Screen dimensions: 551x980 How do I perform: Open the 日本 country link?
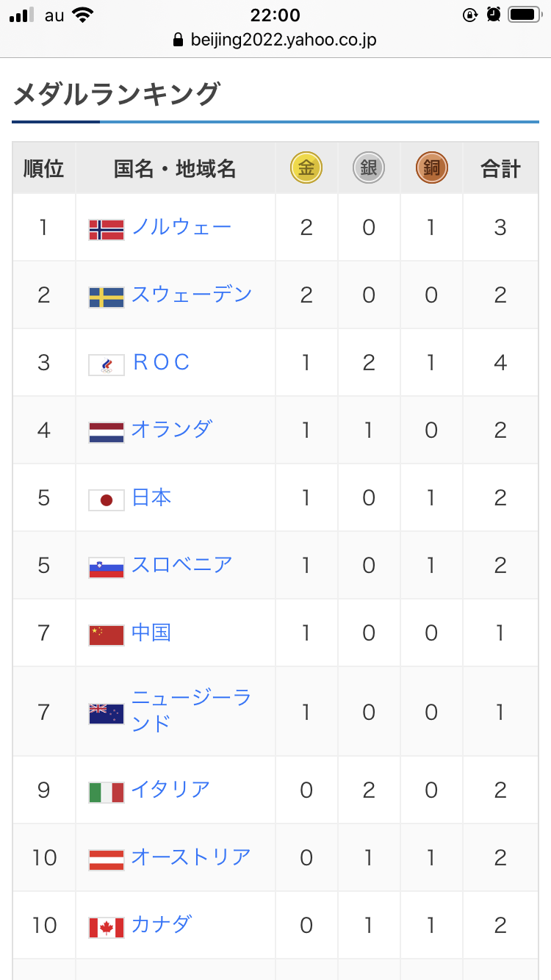151,497
